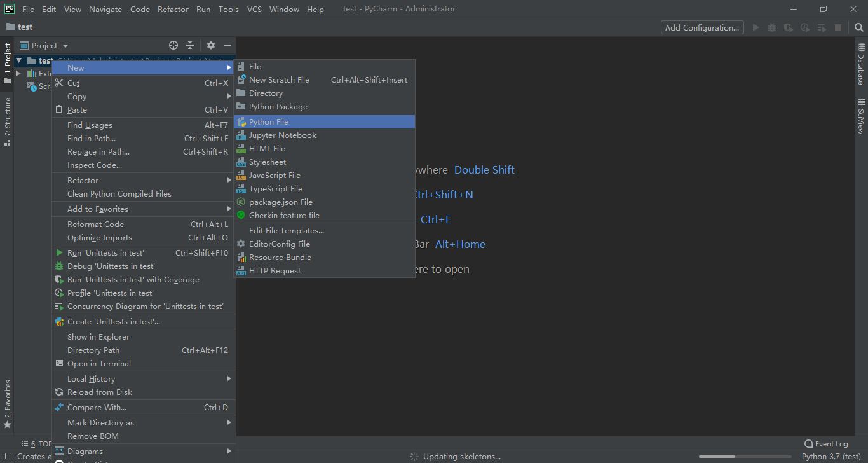Run 'Unittests in test' from context menu

point(144,252)
